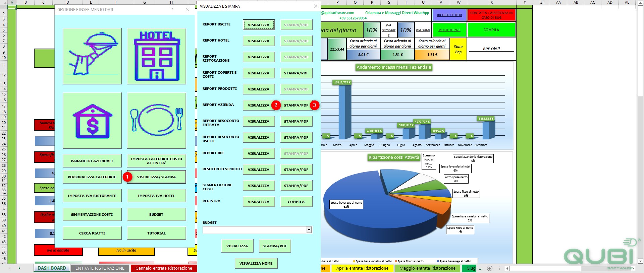Expand the BUDGET combo box dropdown
The width and height of the screenshot is (644, 273).
309,230
